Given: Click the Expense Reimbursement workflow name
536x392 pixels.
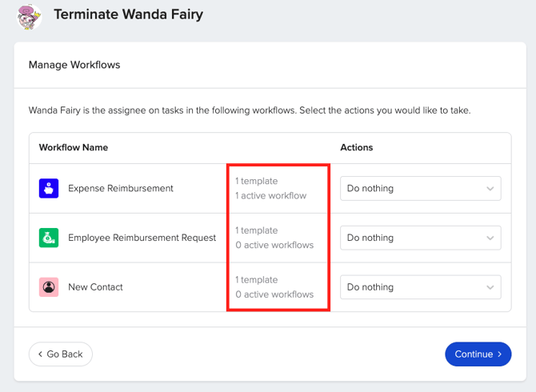Looking at the screenshot, I should (121, 188).
